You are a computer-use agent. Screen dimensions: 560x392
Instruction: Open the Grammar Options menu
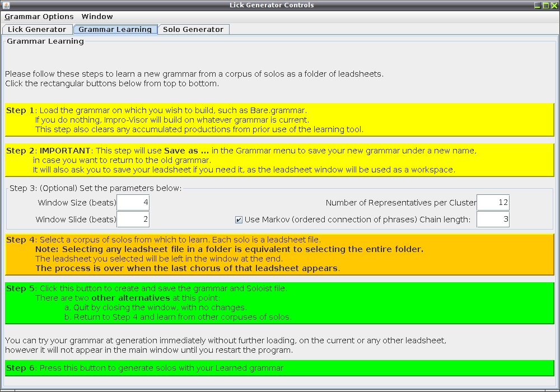click(39, 17)
